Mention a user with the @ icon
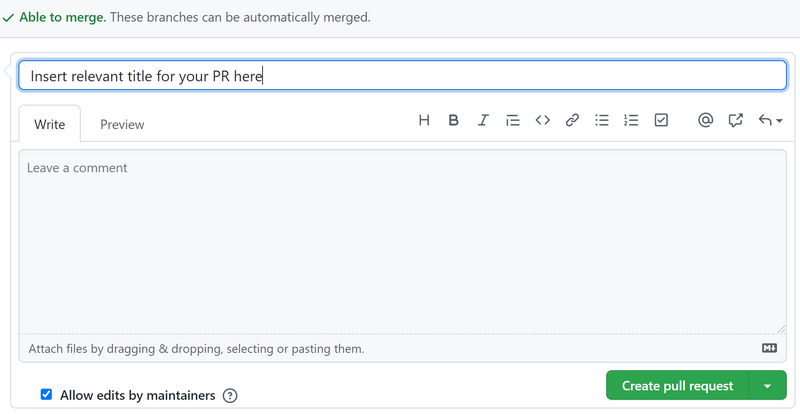 [x=705, y=120]
